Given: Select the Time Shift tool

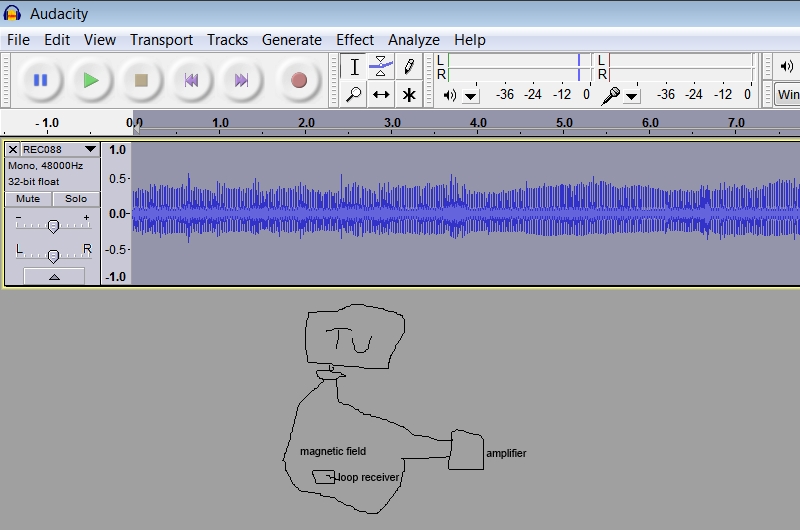Looking at the screenshot, I should pos(381,95).
